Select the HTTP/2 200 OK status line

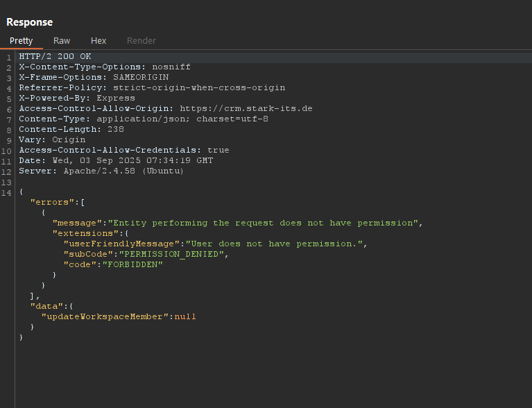55,56
